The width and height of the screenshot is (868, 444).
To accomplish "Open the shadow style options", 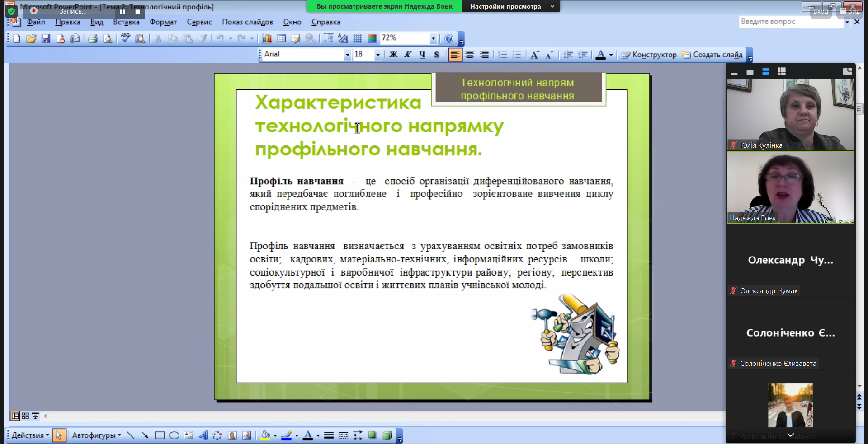I will tap(372, 435).
